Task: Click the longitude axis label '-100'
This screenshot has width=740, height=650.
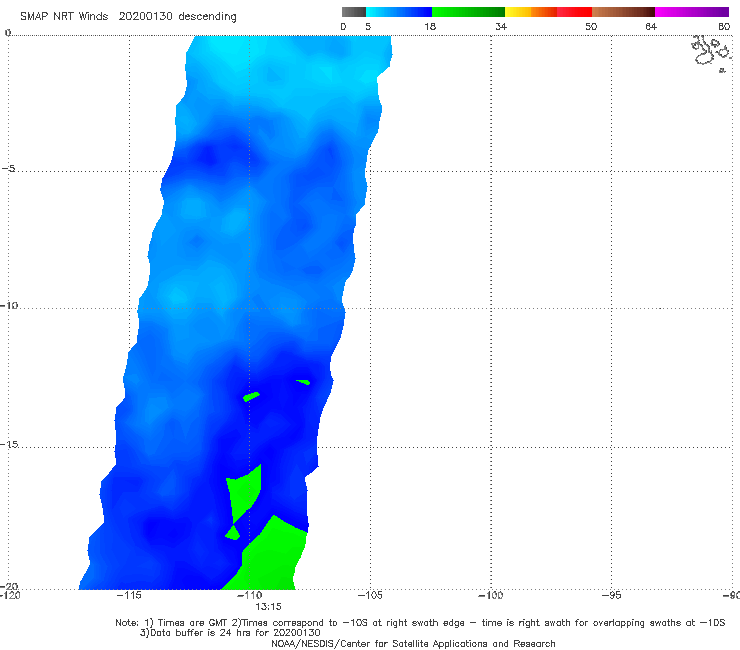Action: (491, 595)
